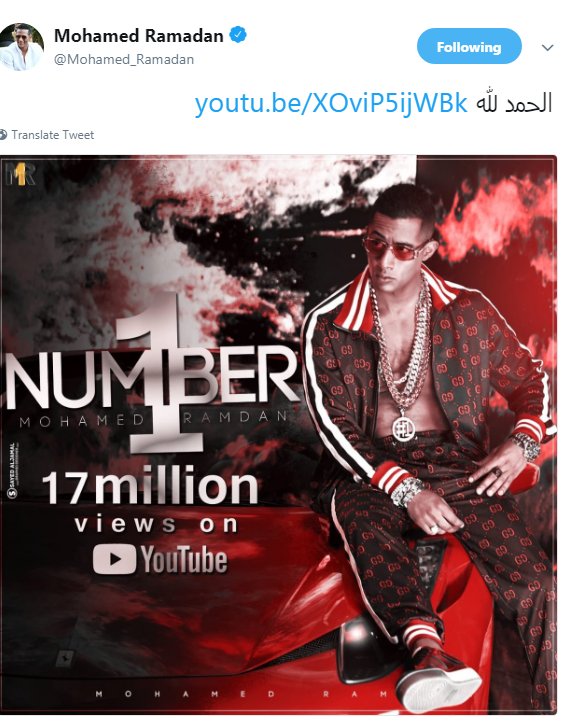Click the globe icon beside Translate Tweet

pyautogui.click(x=3, y=135)
